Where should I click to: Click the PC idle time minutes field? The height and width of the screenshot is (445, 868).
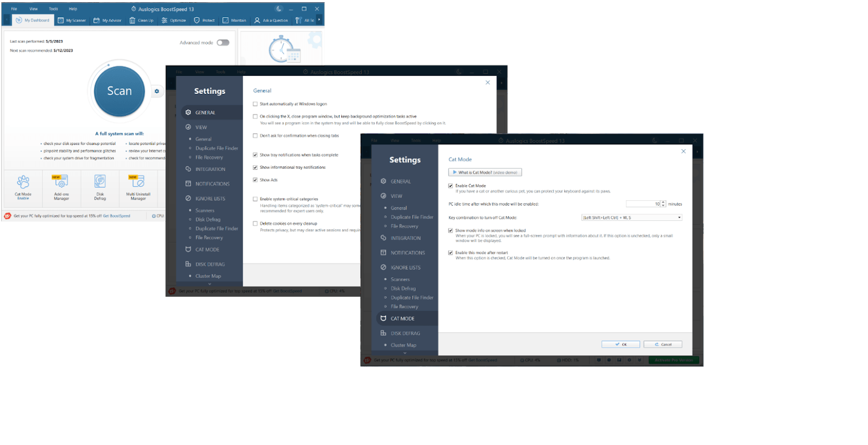point(643,204)
